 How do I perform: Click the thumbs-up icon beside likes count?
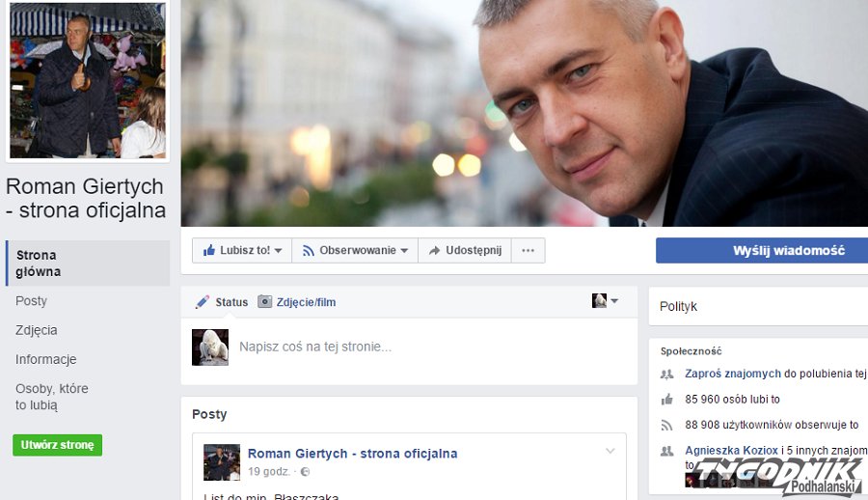click(666, 399)
